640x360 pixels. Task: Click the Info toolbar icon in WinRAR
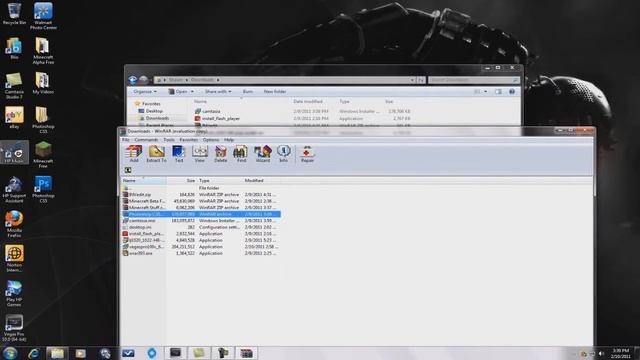[284, 154]
